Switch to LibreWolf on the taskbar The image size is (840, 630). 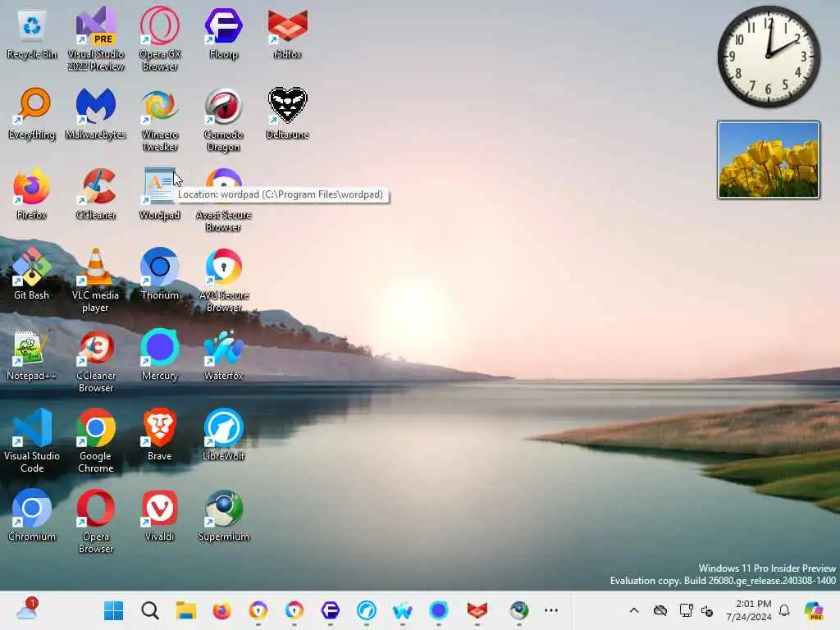coord(367,610)
